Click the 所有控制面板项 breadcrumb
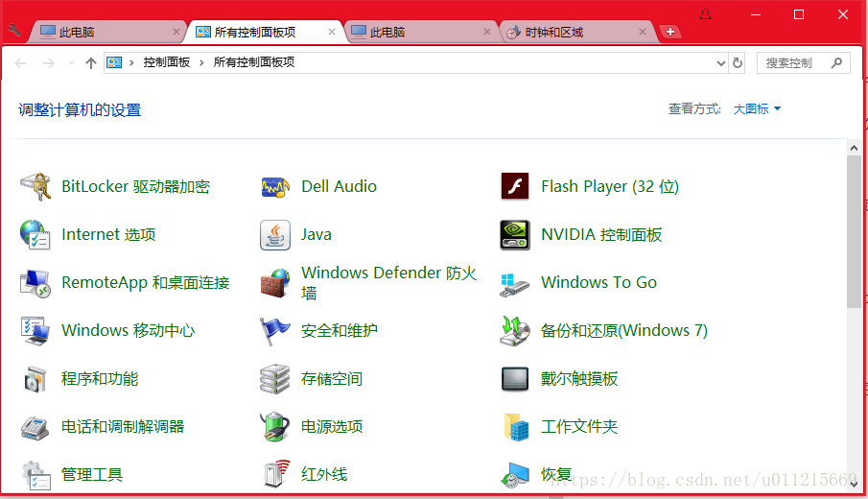 pyautogui.click(x=254, y=62)
